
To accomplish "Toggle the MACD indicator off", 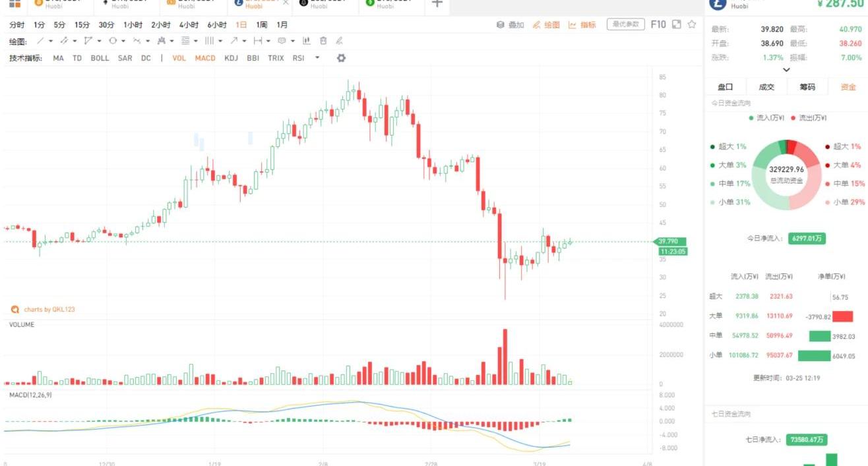I will [x=205, y=58].
